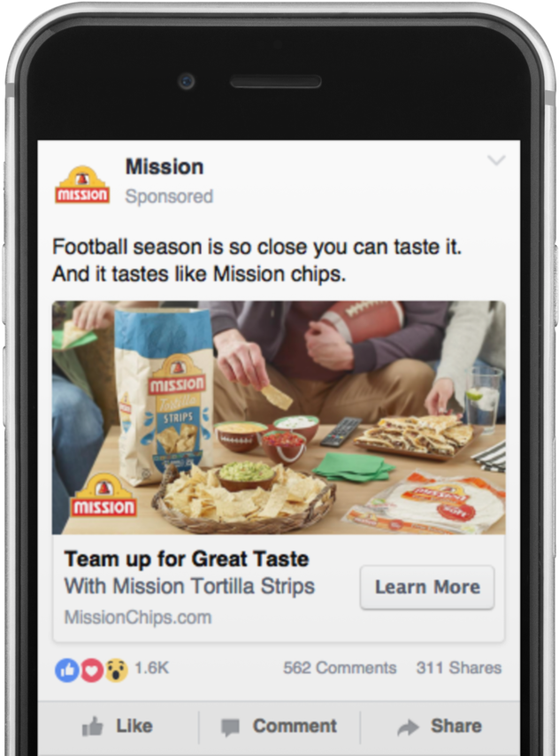Open the post options chevron menu
This screenshot has width=559, height=756.
point(496,160)
